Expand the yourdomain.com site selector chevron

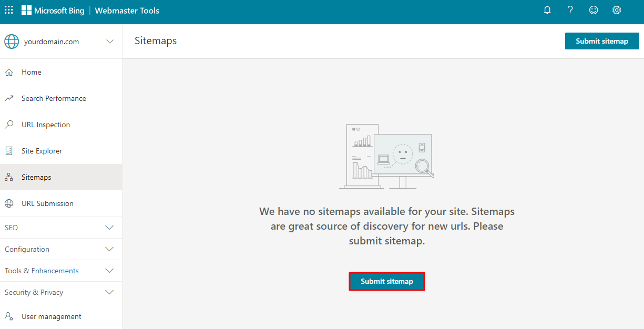110,42
